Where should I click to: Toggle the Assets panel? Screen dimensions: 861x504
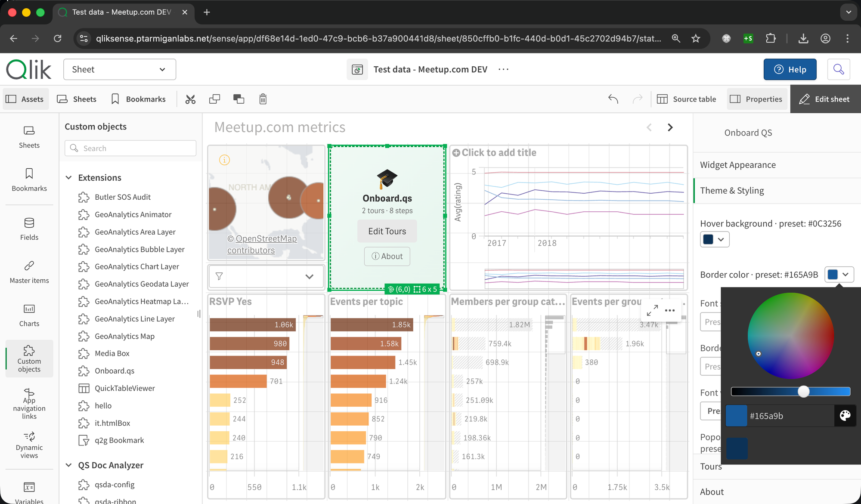25,99
